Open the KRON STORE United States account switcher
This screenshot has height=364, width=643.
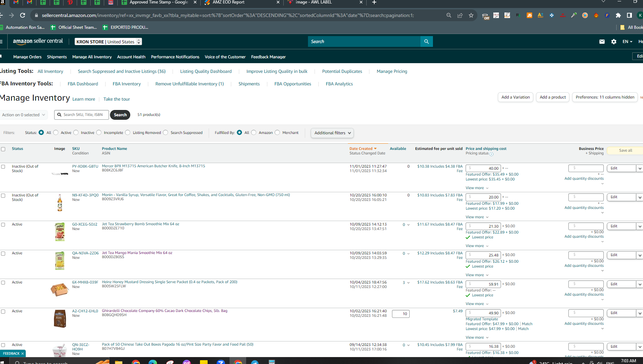pos(108,42)
